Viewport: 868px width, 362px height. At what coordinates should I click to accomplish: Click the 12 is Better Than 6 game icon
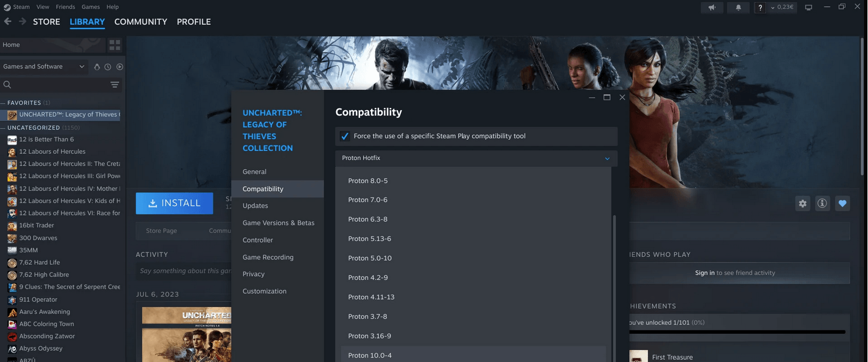[x=12, y=140]
